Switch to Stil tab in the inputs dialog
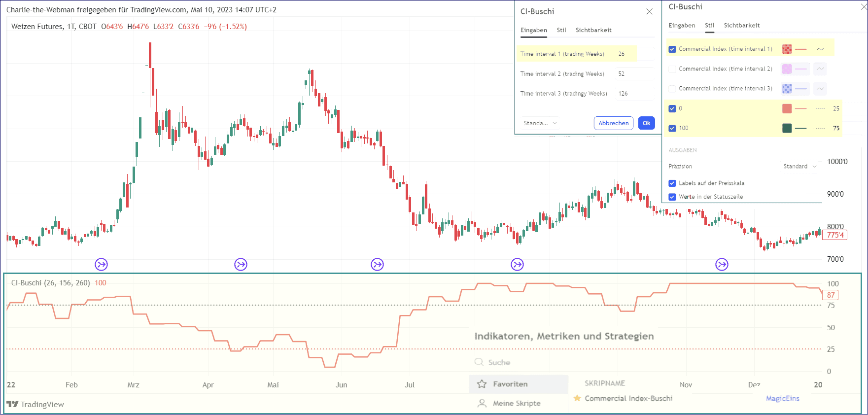Image resolution: width=868 pixels, height=415 pixels. click(561, 30)
